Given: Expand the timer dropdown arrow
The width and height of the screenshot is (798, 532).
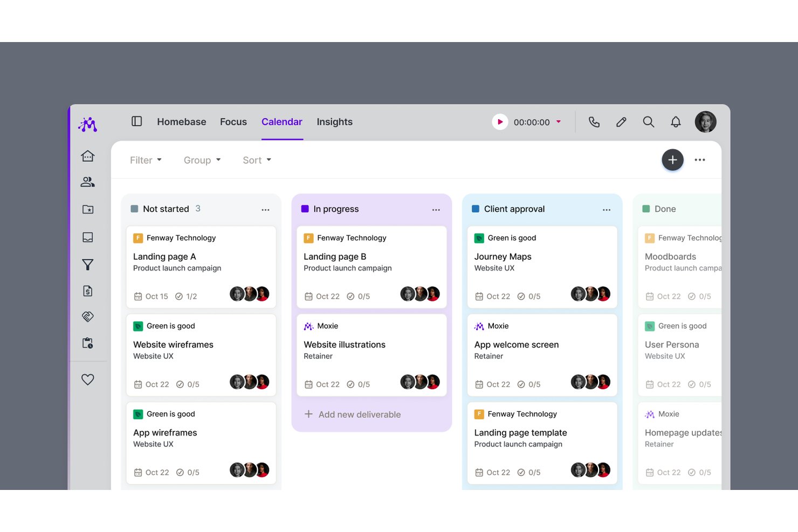Looking at the screenshot, I should pyautogui.click(x=559, y=122).
